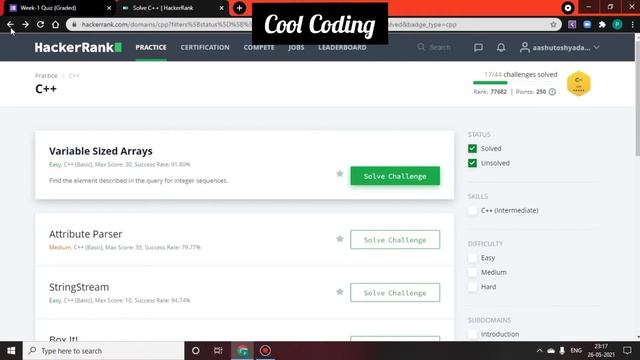
Task: Open the taskbar clock and date
Action: tap(601, 351)
